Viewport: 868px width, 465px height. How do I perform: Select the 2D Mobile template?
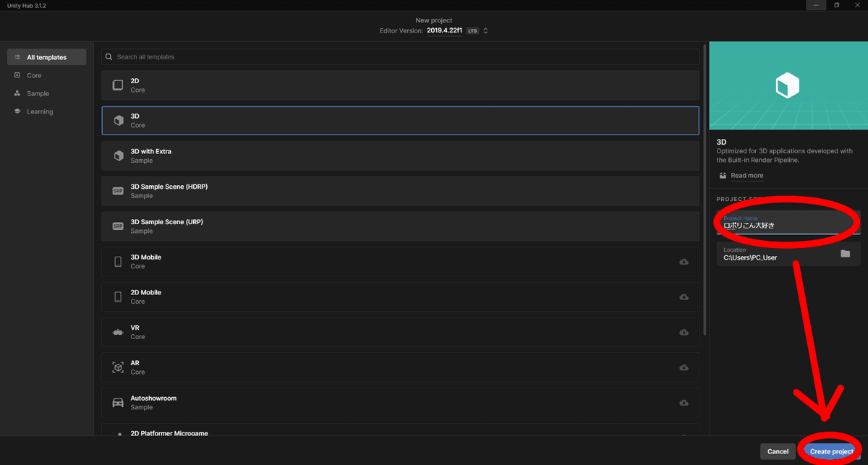coord(401,297)
